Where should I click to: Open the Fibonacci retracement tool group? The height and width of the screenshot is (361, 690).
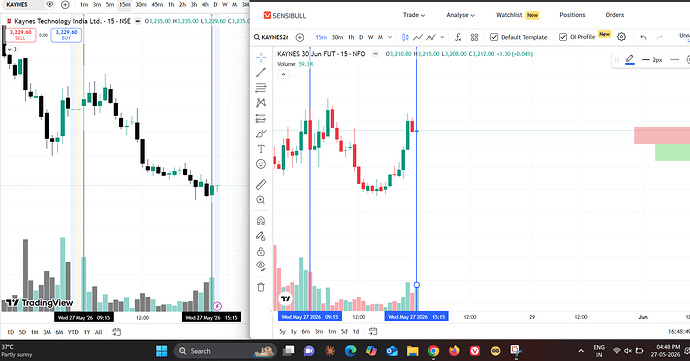[261, 88]
